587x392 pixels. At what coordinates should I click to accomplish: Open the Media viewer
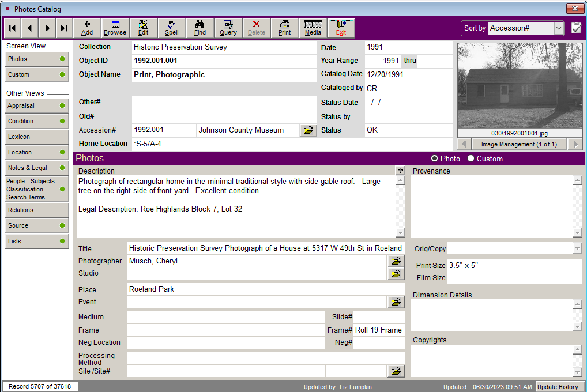pyautogui.click(x=313, y=28)
